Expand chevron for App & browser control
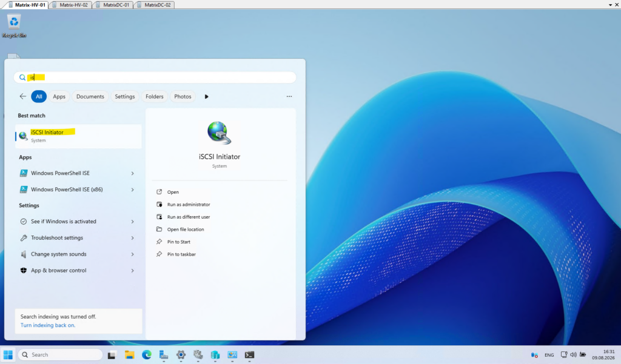This screenshot has width=621, height=364. point(133,271)
